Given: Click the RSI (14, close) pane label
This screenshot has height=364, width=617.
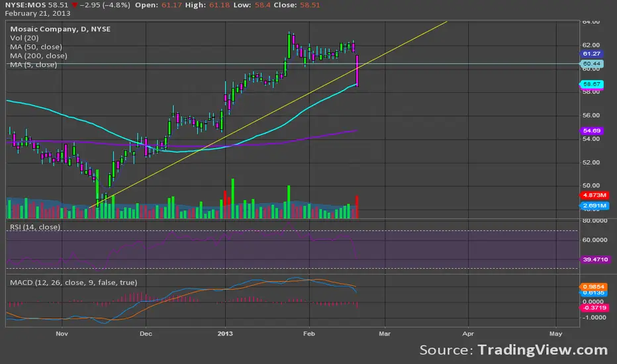Looking at the screenshot, I should (x=35, y=227).
